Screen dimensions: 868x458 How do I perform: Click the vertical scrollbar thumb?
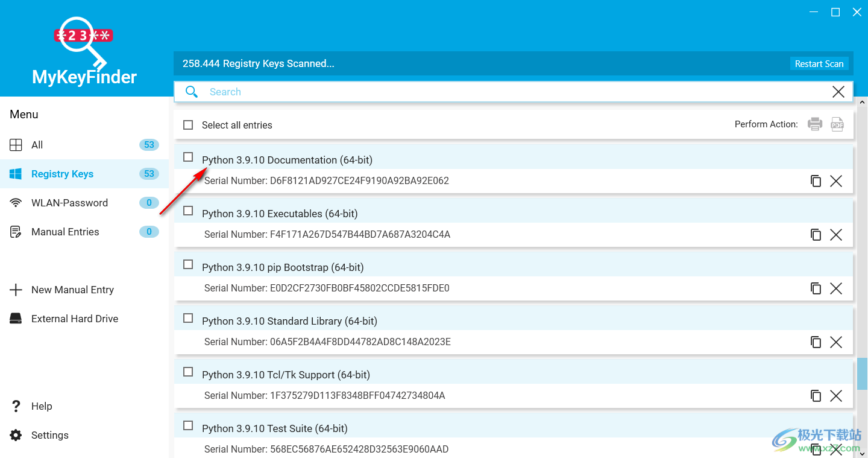pyautogui.click(x=863, y=374)
